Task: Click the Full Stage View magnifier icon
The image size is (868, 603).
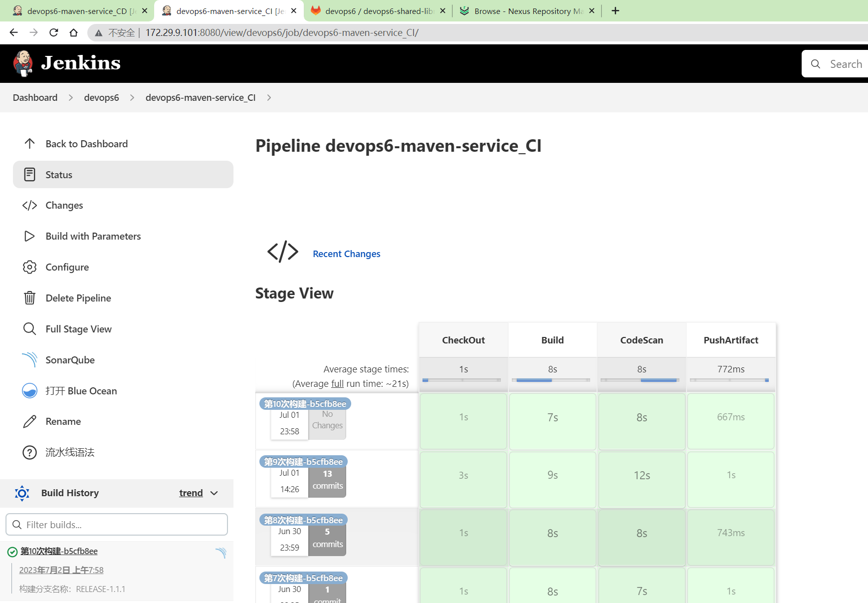Action: (x=29, y=329)
